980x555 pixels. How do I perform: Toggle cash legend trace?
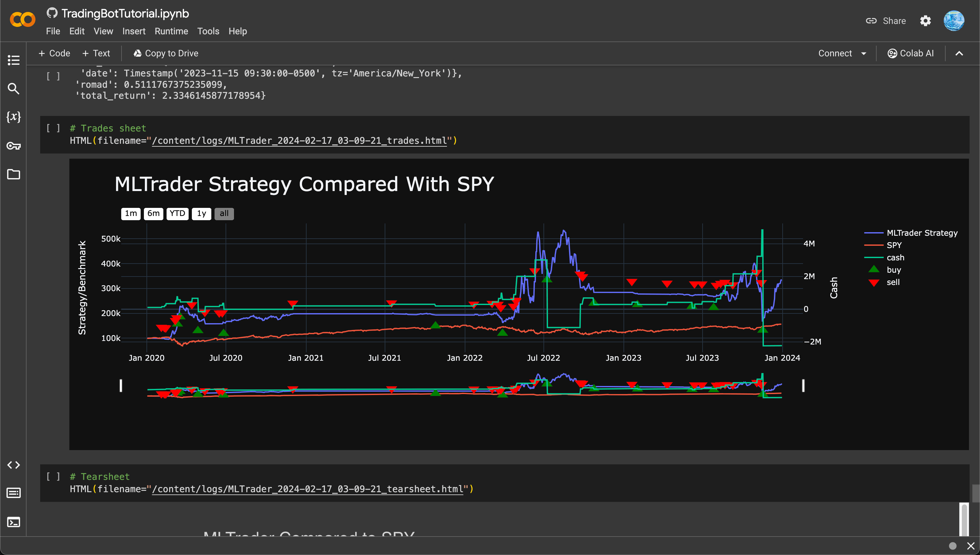tap(884, 258)
